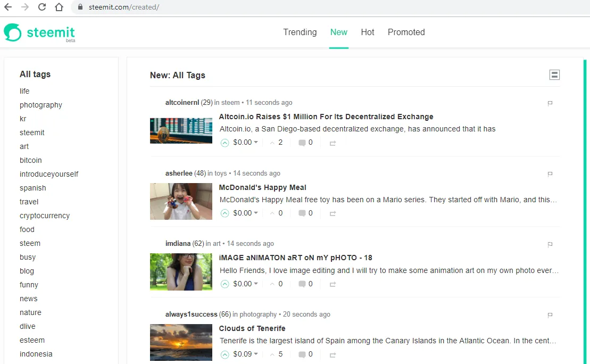Upvote the Clouds of Tenerife post
This screenshot has height=364, width=590.
click(x=225, y=354)
